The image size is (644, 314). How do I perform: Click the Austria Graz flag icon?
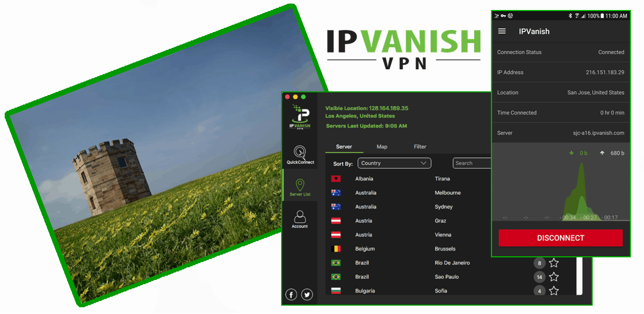336,221
